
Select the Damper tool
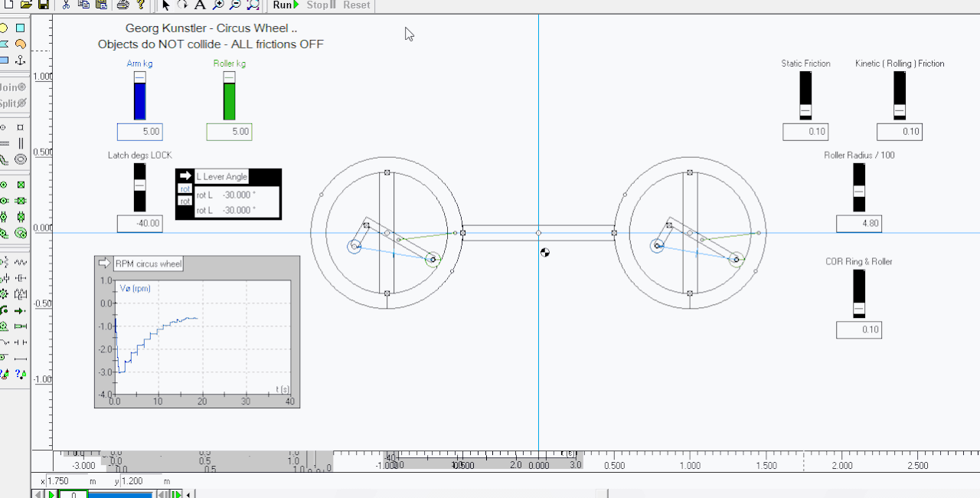click(x=21, y=278)
